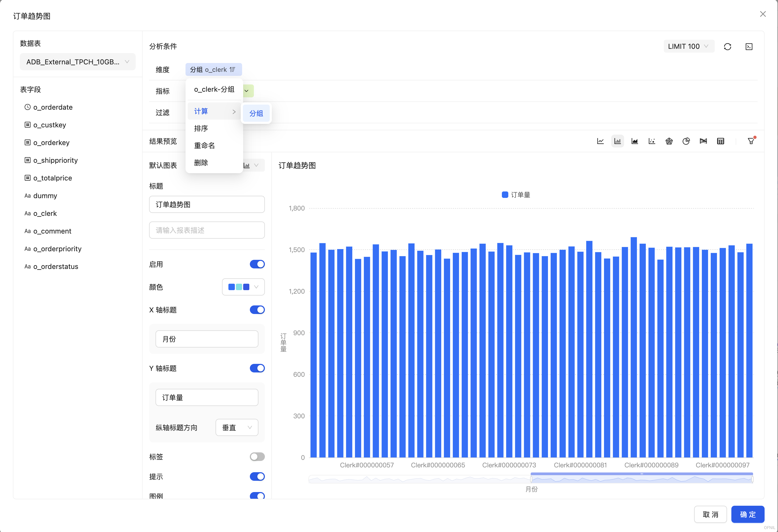Open the SQL console icon

(x=749, y=47)
